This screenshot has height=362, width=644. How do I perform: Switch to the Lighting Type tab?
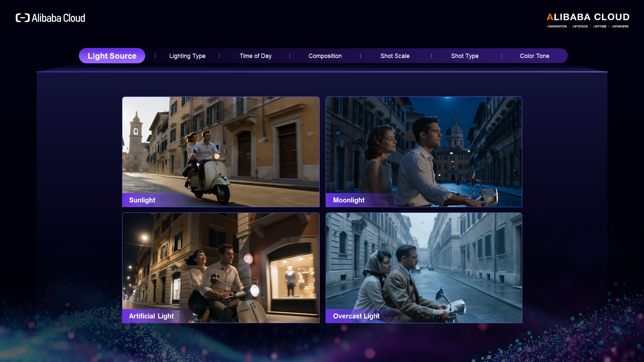coord(187,56)
